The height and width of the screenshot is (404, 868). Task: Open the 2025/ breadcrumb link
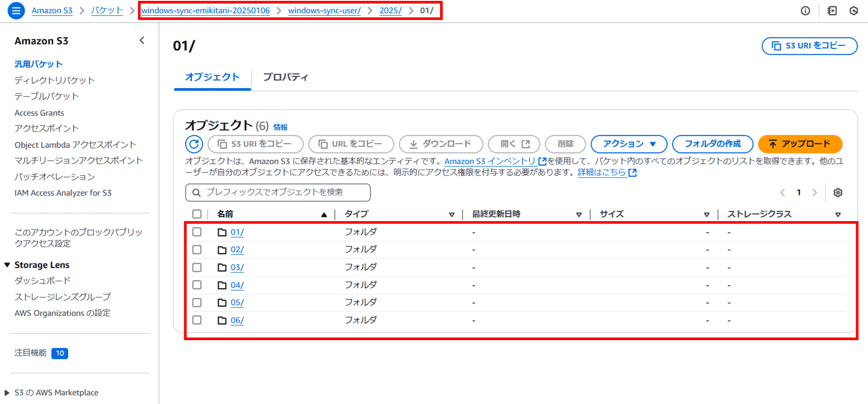point(391,10)
